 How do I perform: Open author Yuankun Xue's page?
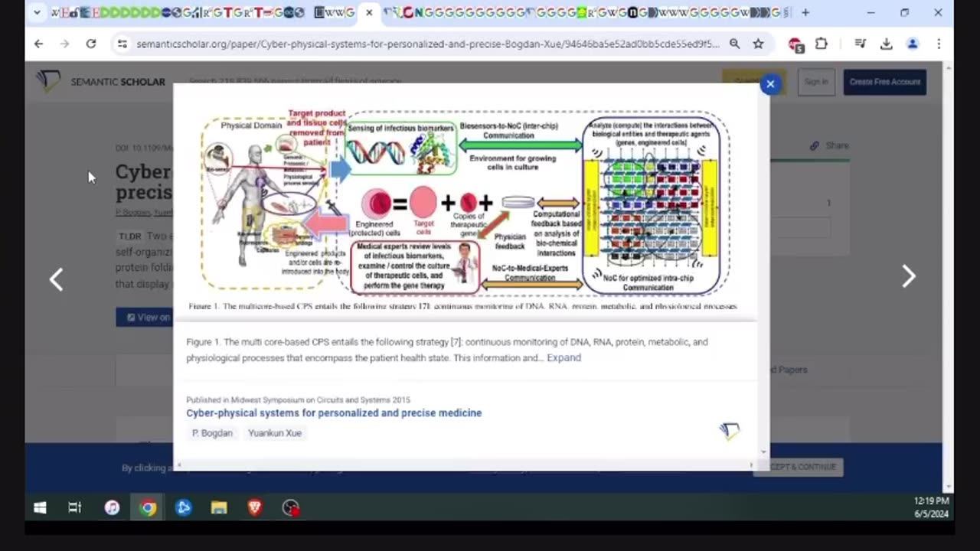[x=275, y=433]
